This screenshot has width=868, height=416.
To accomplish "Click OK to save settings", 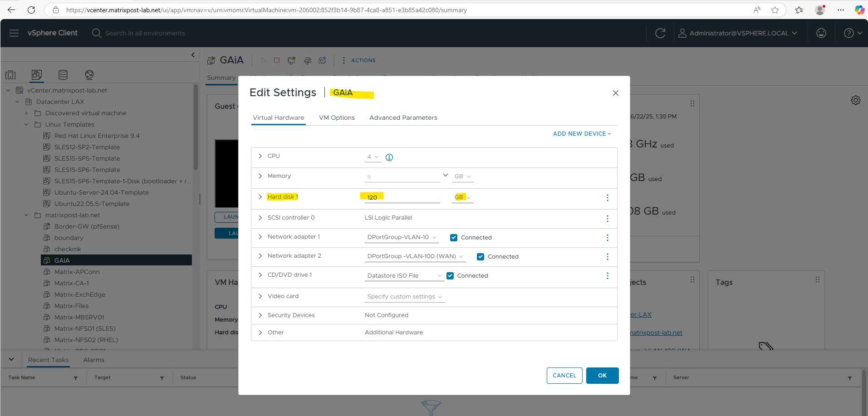I will [603, 376].
